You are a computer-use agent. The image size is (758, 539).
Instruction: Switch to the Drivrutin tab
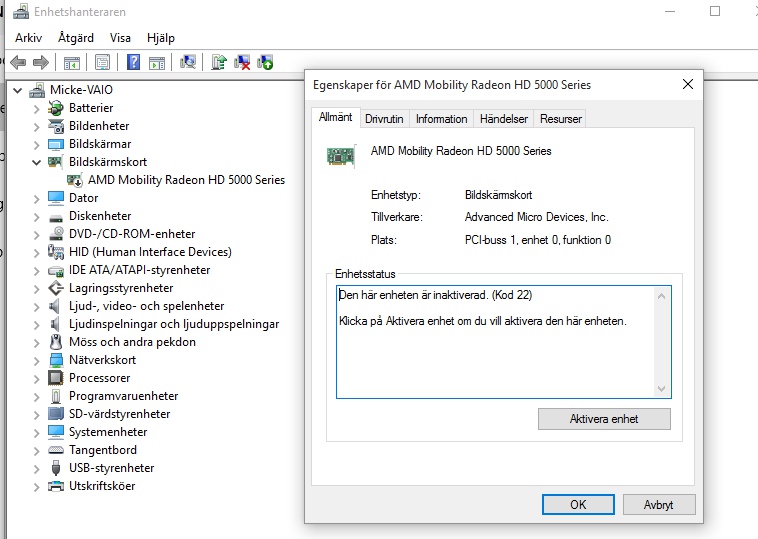[x=384, y=119]
